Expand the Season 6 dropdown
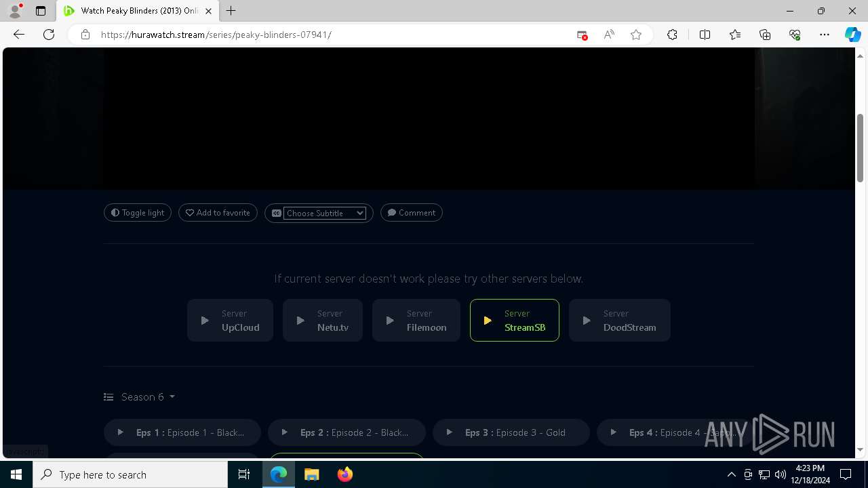 (140, 396)
